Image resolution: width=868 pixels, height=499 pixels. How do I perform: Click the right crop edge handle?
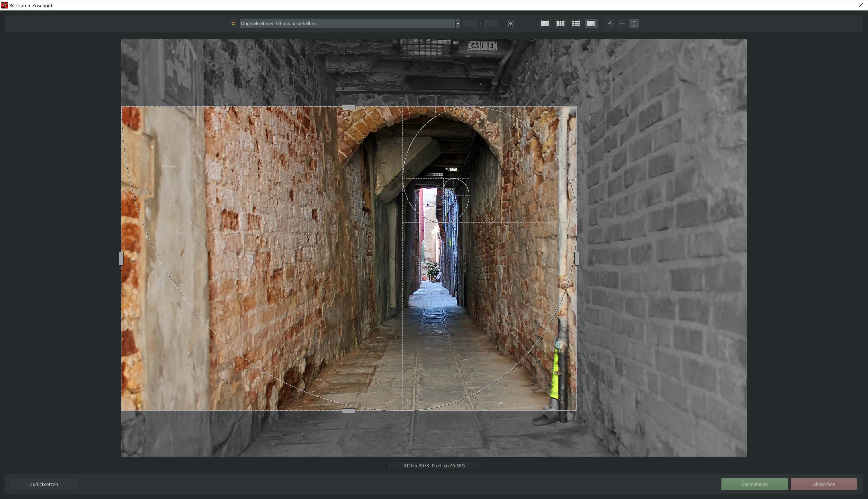point(577,259)
